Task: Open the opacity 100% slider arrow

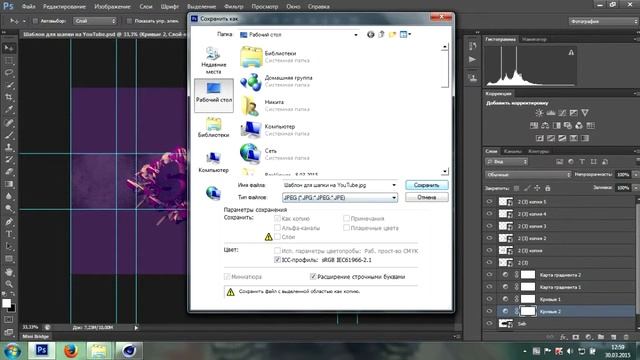Action: pyautogui.click(x=635, y=175)
